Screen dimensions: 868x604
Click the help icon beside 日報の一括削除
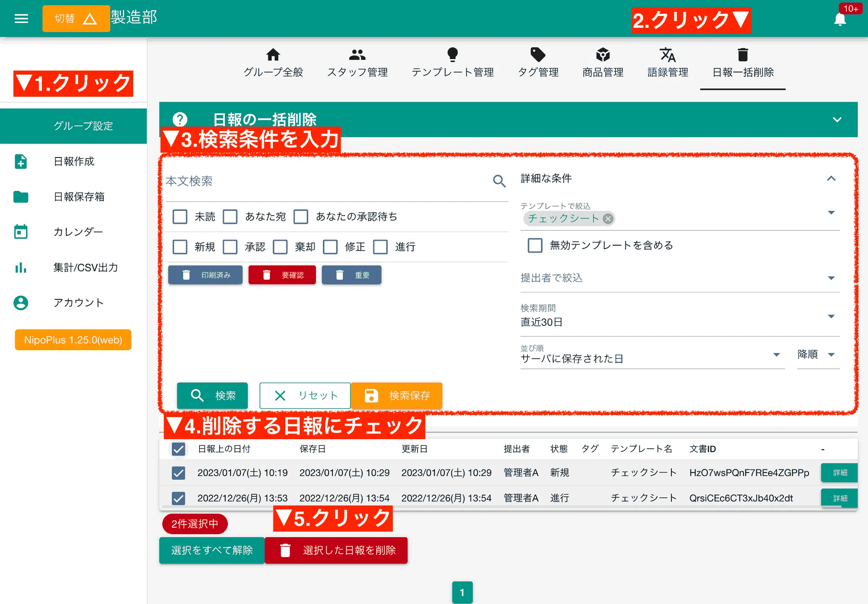pyautogui.click(x=180, y=119)
